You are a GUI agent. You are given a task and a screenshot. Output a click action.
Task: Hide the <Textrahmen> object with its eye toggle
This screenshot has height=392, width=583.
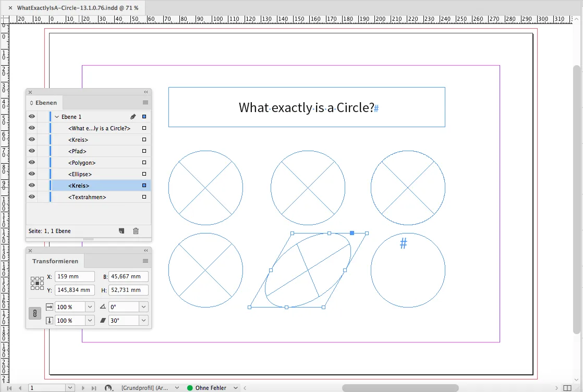(31, 197)
